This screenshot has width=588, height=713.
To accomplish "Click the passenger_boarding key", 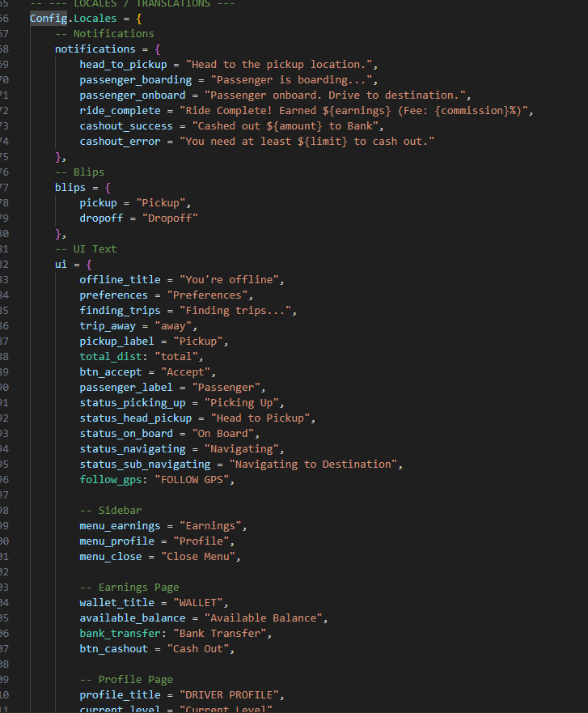I will (136, 80).
